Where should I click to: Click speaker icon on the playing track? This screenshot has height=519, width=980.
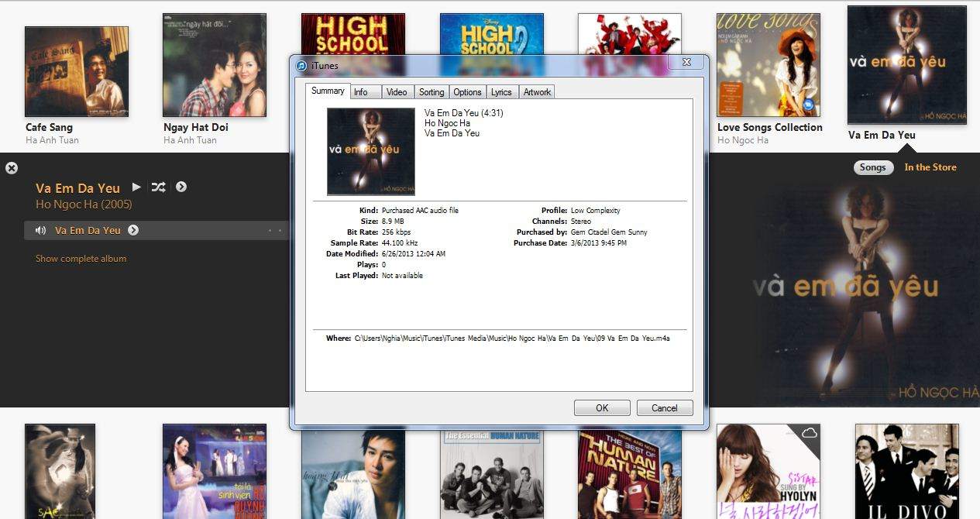(40, 230)
